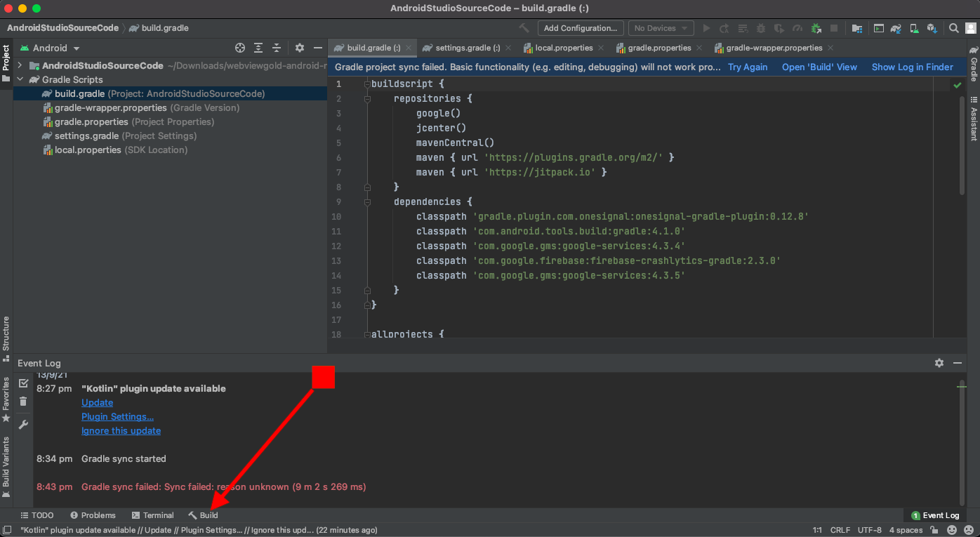
Task: Fold the buildscript block at line 1
Action: pos(366,84)
